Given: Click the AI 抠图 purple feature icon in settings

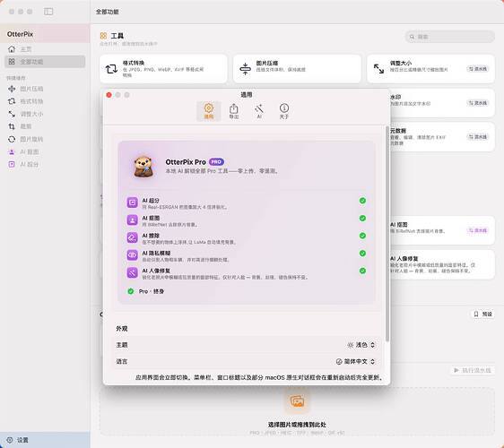Looking at the screenshot, I should 132,220.
